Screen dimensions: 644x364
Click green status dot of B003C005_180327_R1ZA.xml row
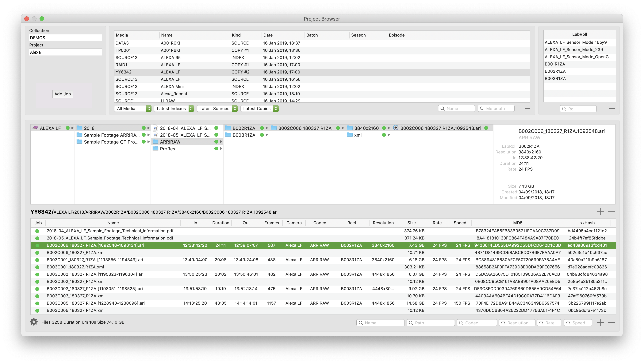coord(37,311)
